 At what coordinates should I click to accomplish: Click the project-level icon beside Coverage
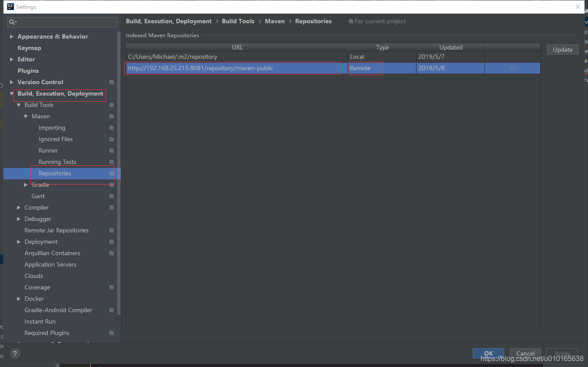[x=111, y=287]
